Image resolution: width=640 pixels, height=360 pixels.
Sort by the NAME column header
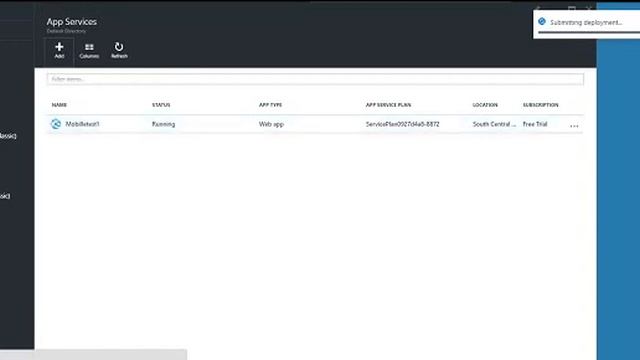59,105
